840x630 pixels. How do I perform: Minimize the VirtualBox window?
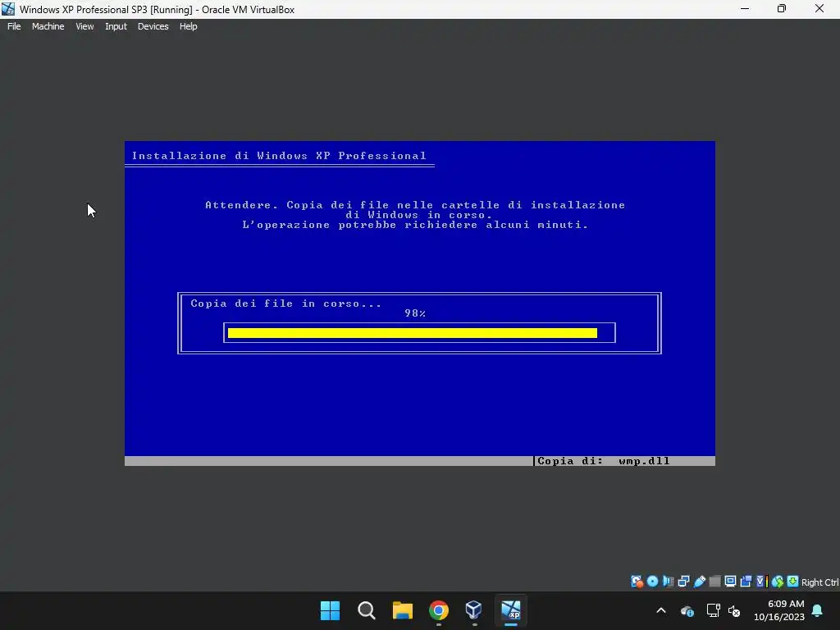click(745, 9)
